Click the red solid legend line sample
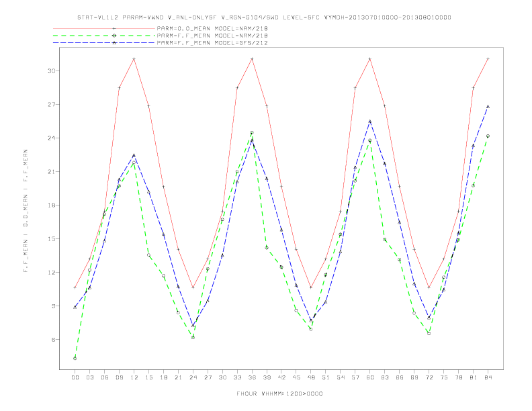This screenshot has width=532, height=411. [x=104, y=28]
